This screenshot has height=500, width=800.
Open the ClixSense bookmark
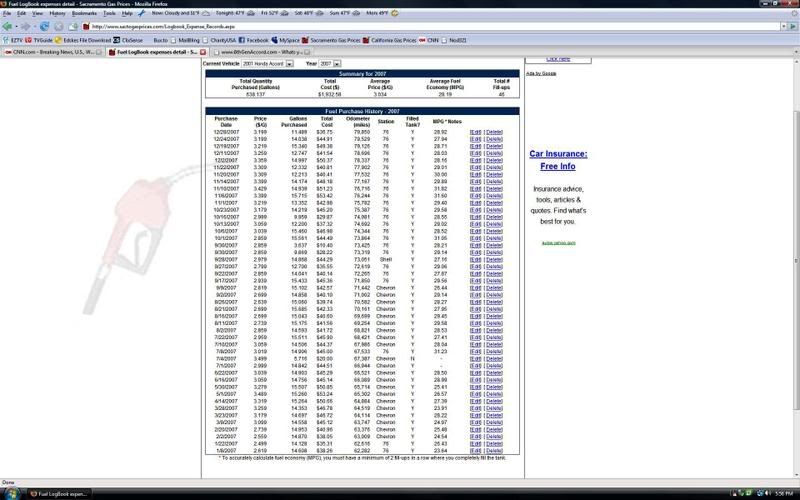pyautogui.click(x=128, y=40)
